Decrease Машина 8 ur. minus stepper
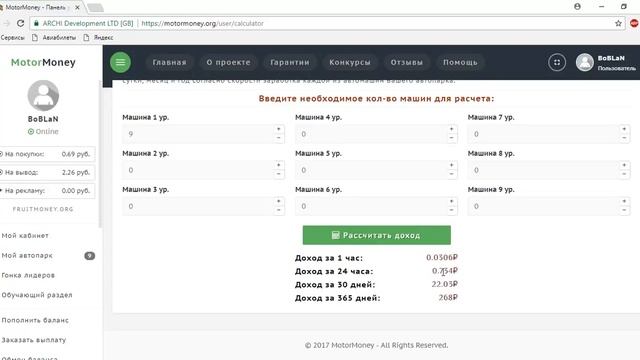The width and height of the screenshot is (640, 360). [624, 174]
